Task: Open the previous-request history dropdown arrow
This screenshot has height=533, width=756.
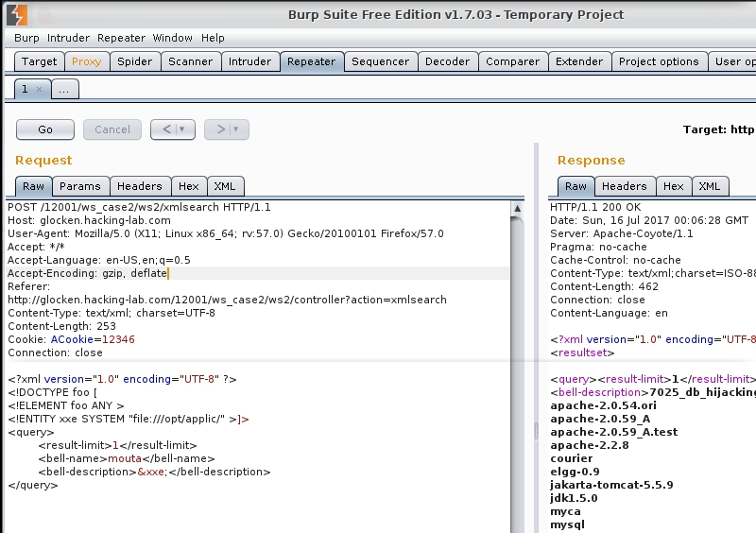Action: click(x=182, y=129)
